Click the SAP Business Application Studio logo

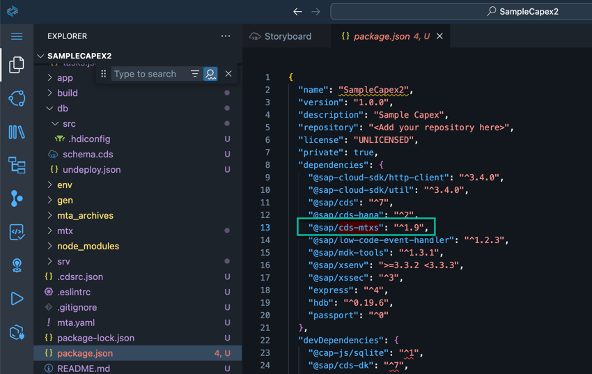click(x=12, y=11)
